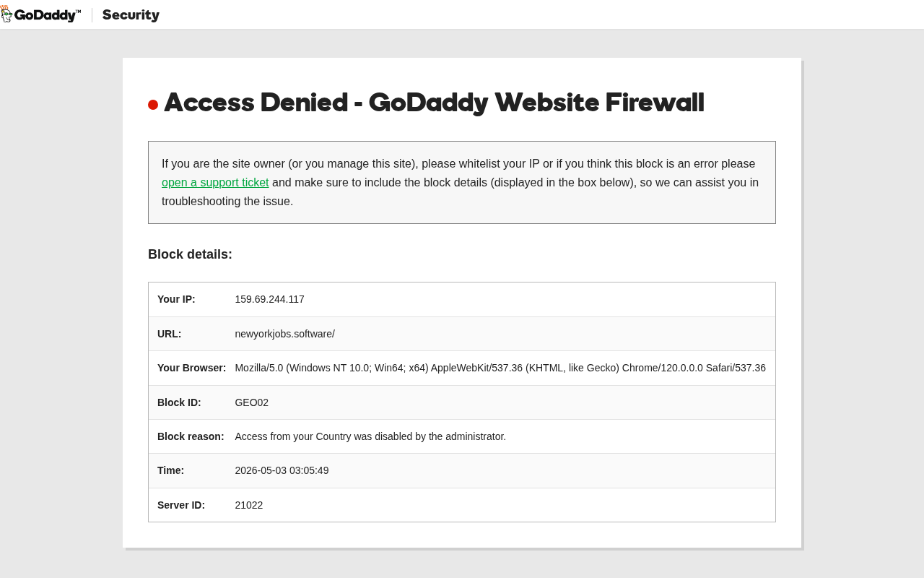Click the Block reason row label
The height and width of the screenshot is (578, 924).
(191, 436)
